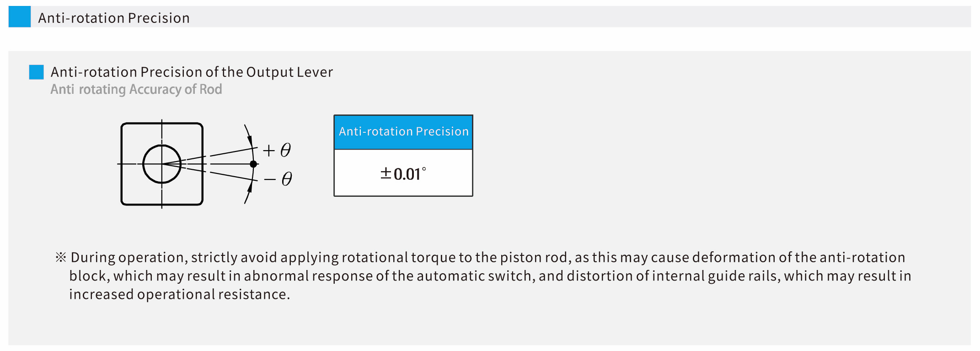
Task: Click the ※ reference mark symbol
Action: [x=60, y=257]
